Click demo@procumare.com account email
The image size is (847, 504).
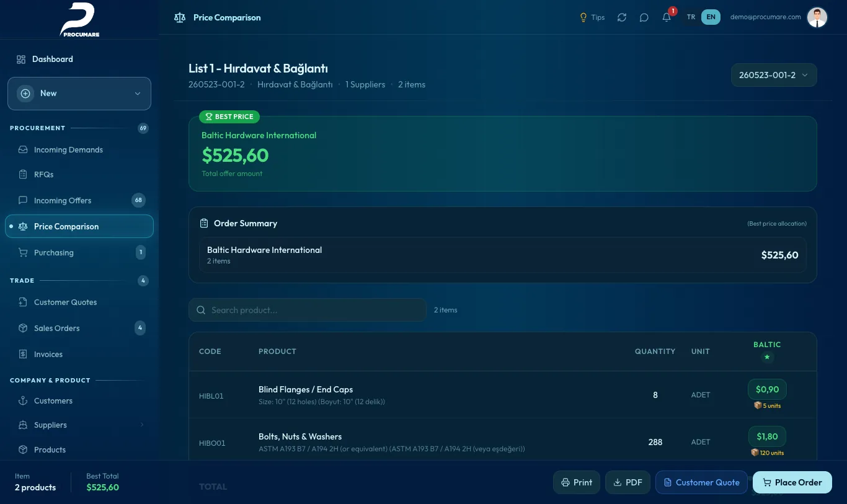click(766, 17)
